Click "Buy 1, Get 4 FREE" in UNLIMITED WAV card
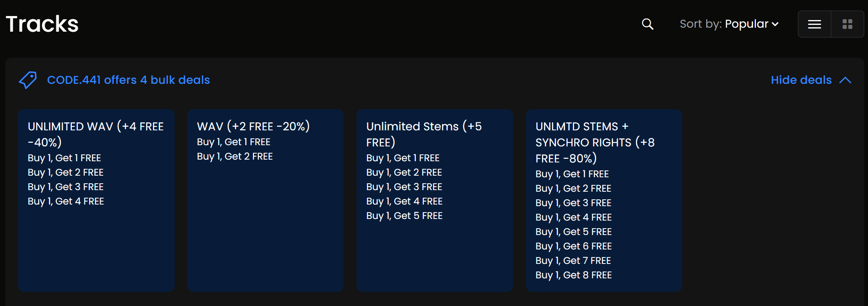868x306 pixels. (x=66, y=201)
